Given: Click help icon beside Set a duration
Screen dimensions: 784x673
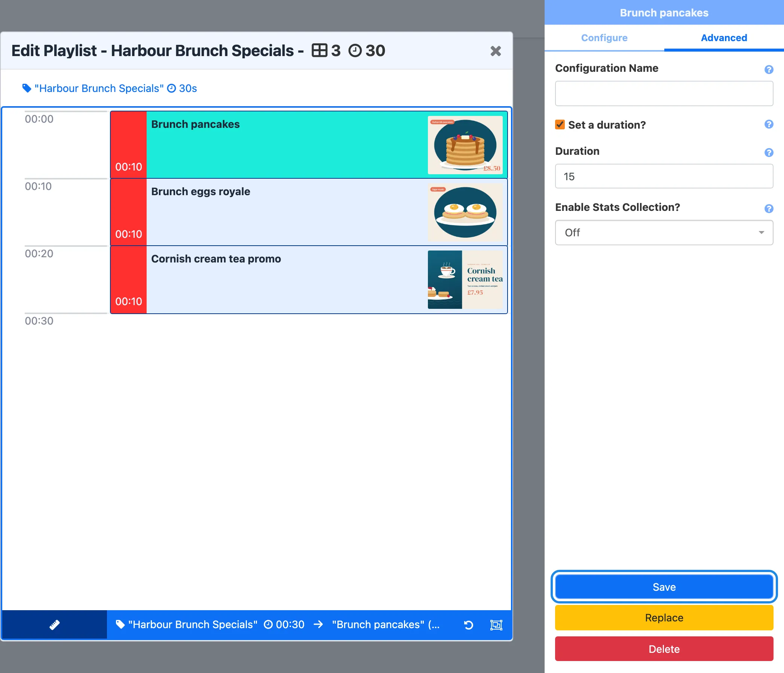Looking at the screenshot, I should [769, 124].
